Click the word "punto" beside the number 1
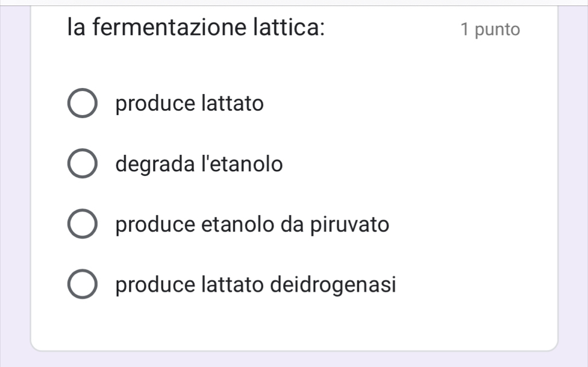Screen dimensions: 588x367 pos(497,29)
